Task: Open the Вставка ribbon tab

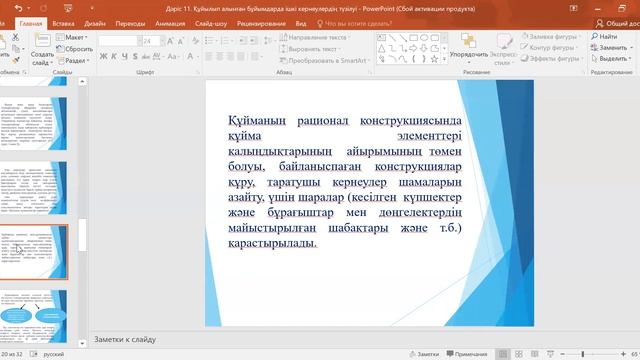Action: [63, 24]
